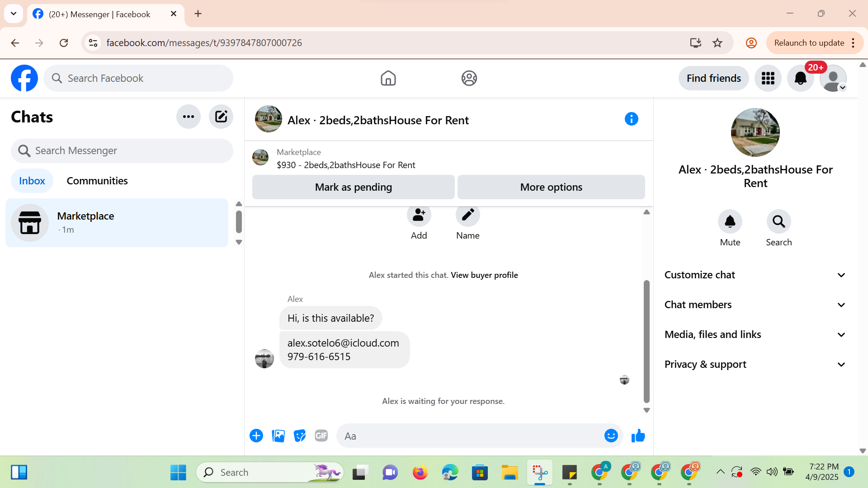868x488 pixels.
Task: Open the emoji picker in message box
Action: point(611,436)
